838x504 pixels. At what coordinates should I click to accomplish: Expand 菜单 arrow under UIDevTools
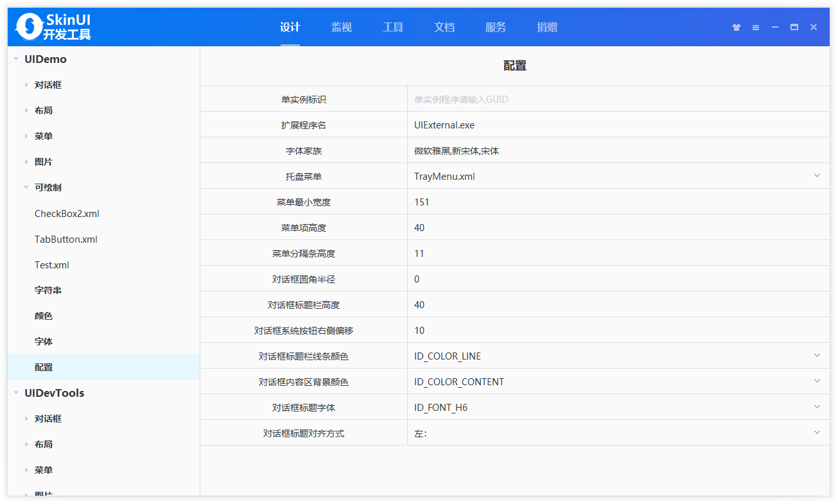tap(26, 470)
